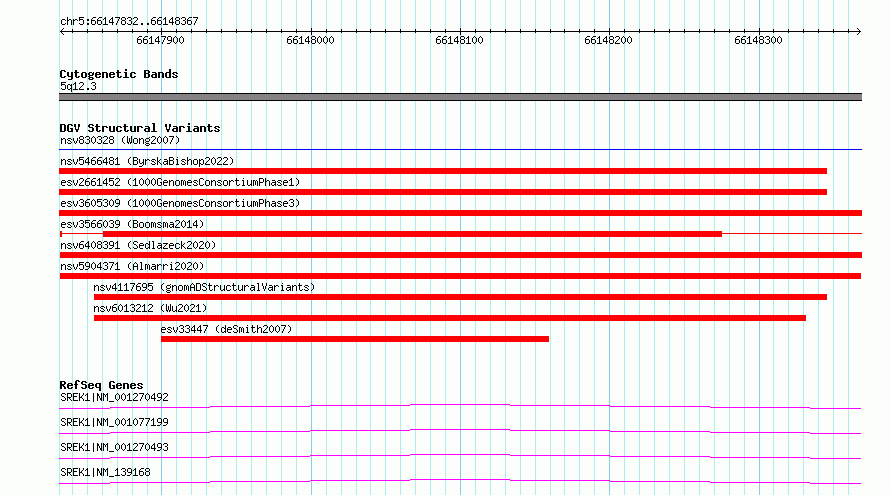The image size is (890, 495).
Task: Click the esv33447 (deSmith2007) label
Action: point(226,329)
